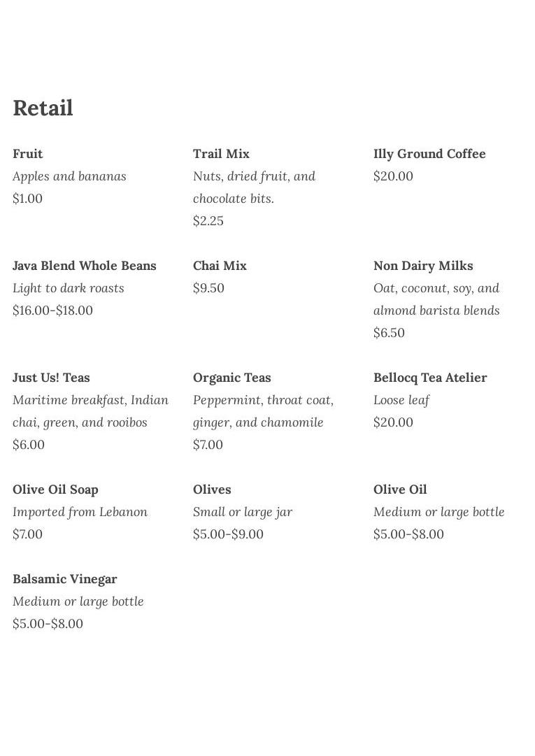Click the $9.50 Chai Mix price
The image size is (535, 756).
(208, 288)
